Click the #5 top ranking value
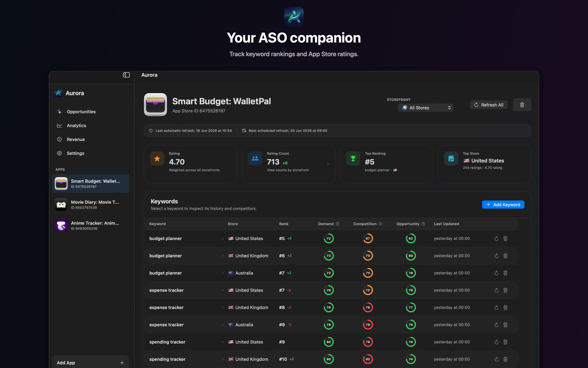The height and width of the screenshot is (368, 588). pyautogui.click(x=370, y=162)
